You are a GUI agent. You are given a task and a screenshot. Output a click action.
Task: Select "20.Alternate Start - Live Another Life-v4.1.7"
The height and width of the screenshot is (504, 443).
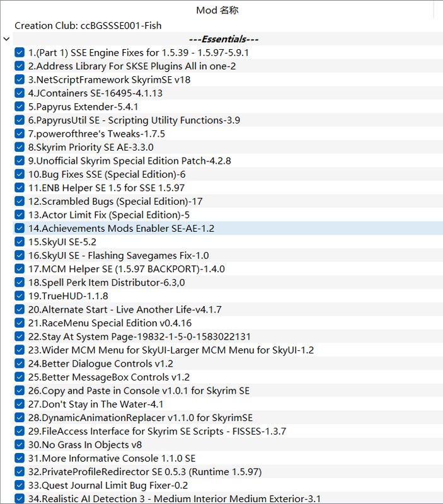coord(125,309)
